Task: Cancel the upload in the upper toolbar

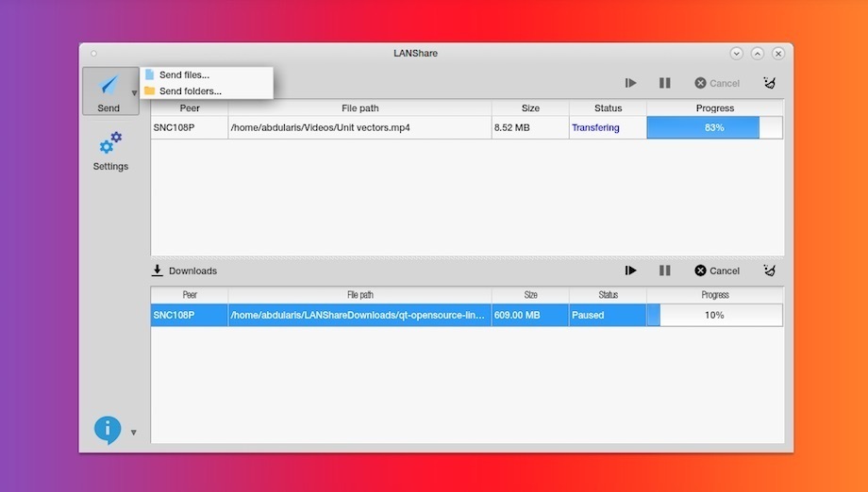Action: 717,83
